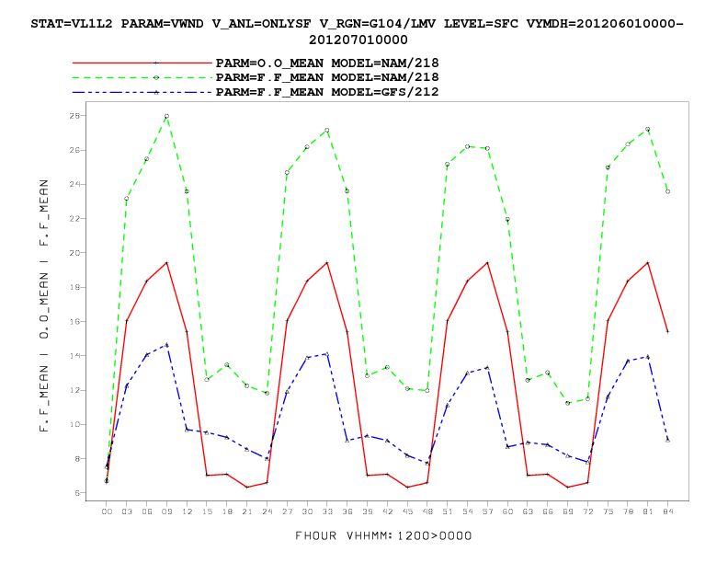Click the x-axis tick label 36
The width and height of the screenshot is (728, 563).
[347, 511]
